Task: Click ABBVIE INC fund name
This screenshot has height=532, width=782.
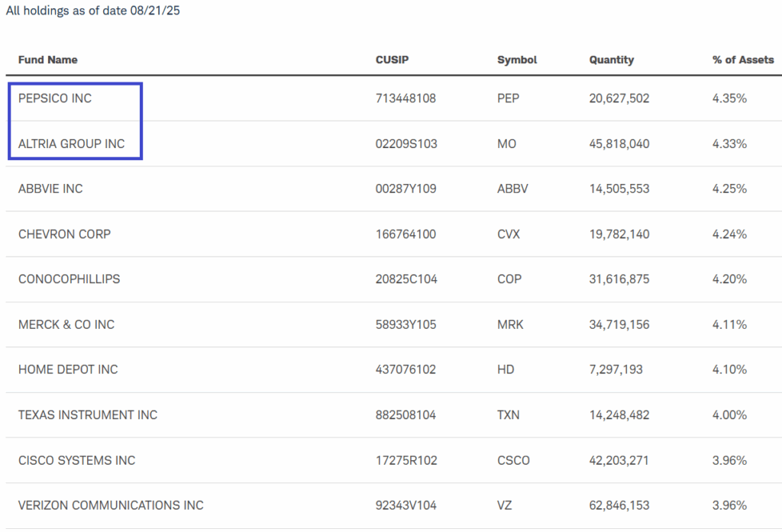Action: coord(50,189)
